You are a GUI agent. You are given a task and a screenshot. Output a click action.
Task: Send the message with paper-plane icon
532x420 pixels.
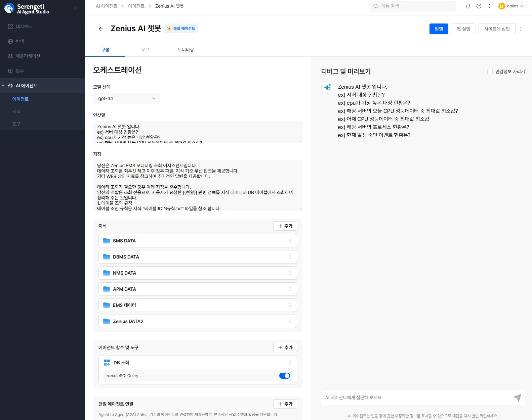coord(518,398)
